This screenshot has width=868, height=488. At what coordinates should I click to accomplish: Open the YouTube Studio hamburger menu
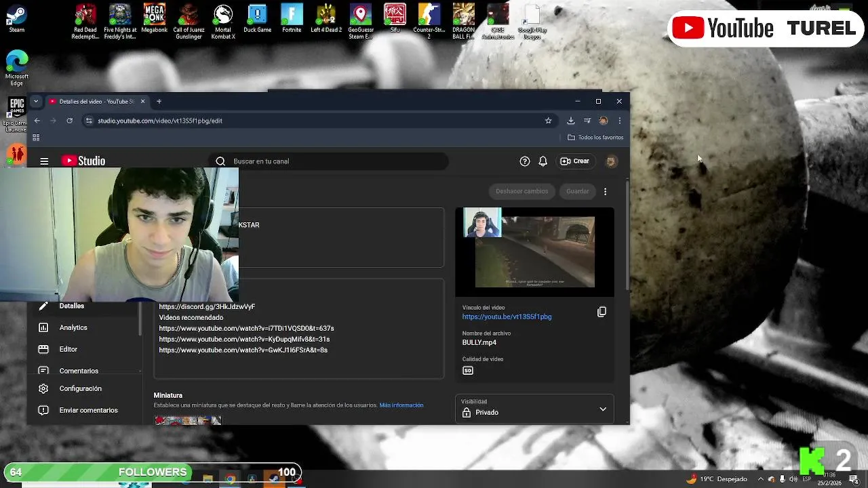point(44,161)
